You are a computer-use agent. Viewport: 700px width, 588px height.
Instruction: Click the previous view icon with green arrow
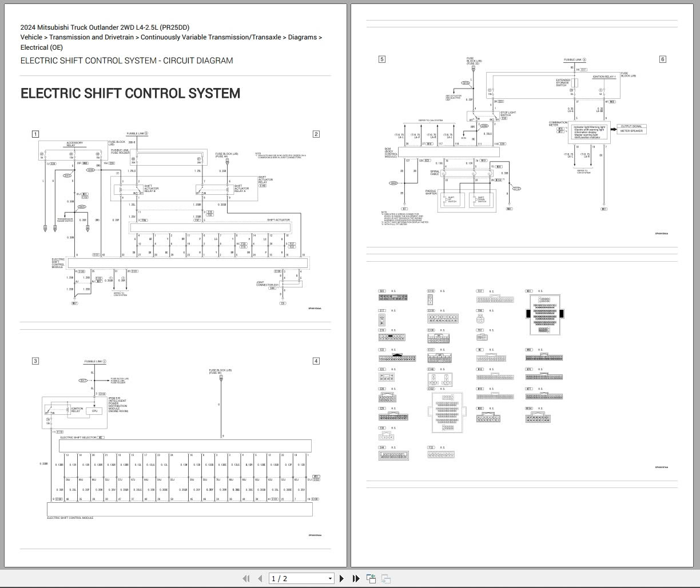pos(371,578)
